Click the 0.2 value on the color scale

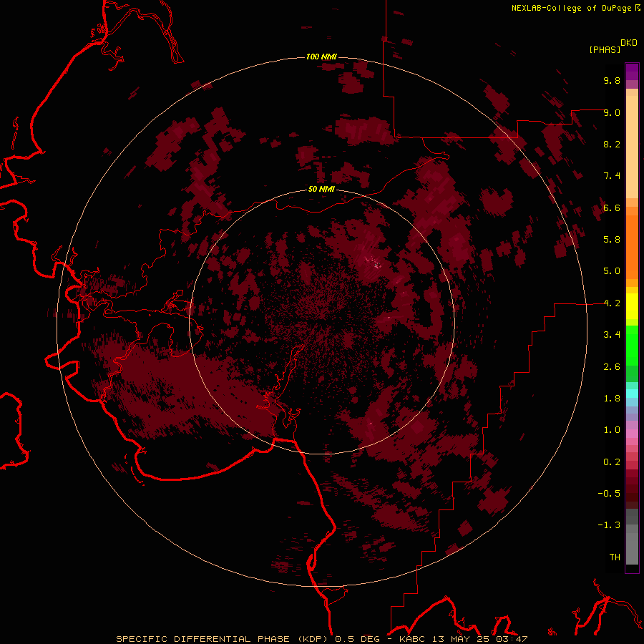(x=612, y=462)
